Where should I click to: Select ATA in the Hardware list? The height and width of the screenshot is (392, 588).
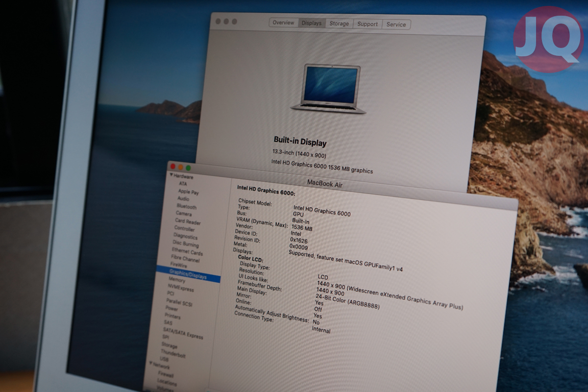tap(183, 184)
